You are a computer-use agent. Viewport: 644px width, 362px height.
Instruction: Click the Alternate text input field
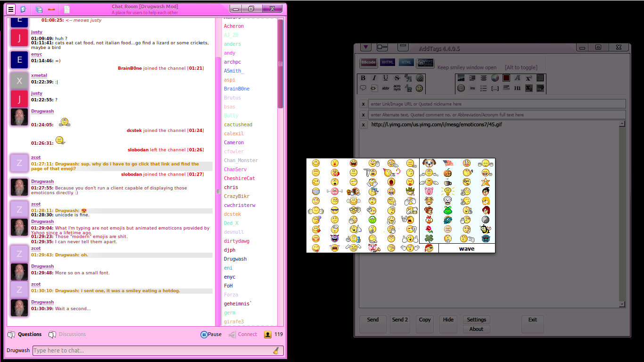pyautogui.click(x=497, y=115)
